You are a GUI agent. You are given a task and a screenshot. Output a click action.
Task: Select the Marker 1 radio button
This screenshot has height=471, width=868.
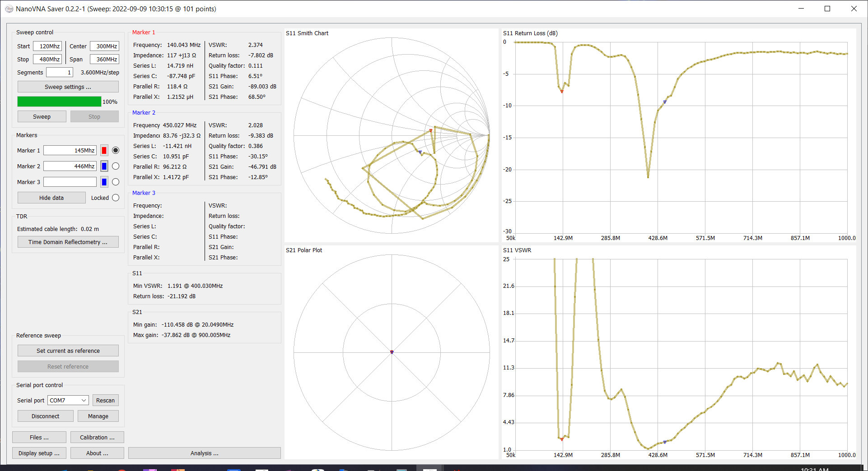pyautogui.click(x=116, y=151)
